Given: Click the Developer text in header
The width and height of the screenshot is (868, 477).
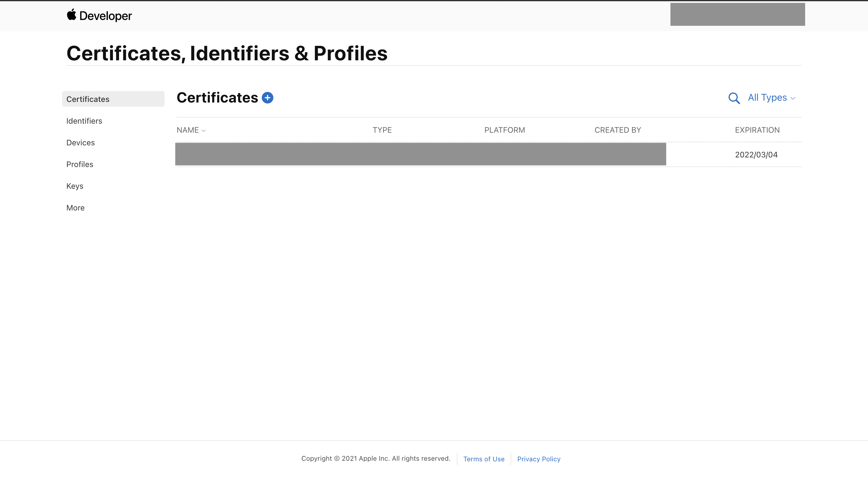Looking at the screenshot, I should point(105,16).
